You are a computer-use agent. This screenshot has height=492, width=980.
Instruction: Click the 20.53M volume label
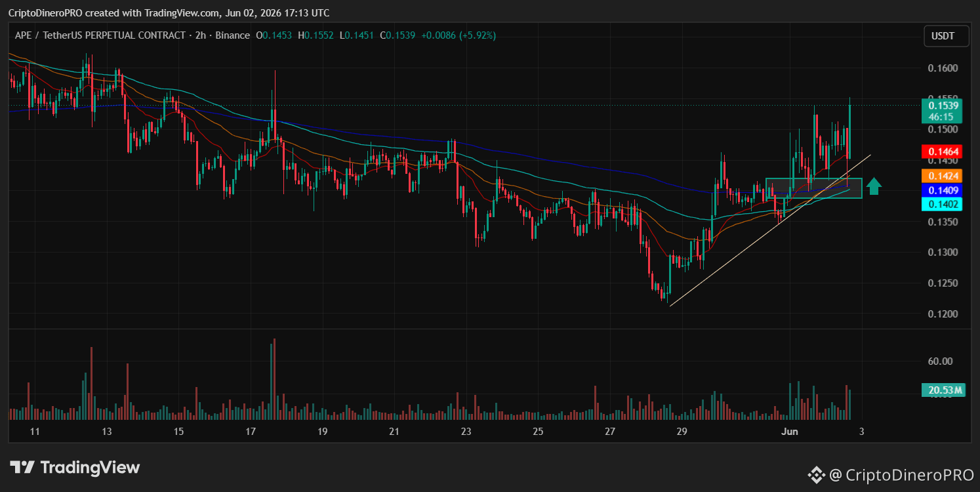coord(943,390)
